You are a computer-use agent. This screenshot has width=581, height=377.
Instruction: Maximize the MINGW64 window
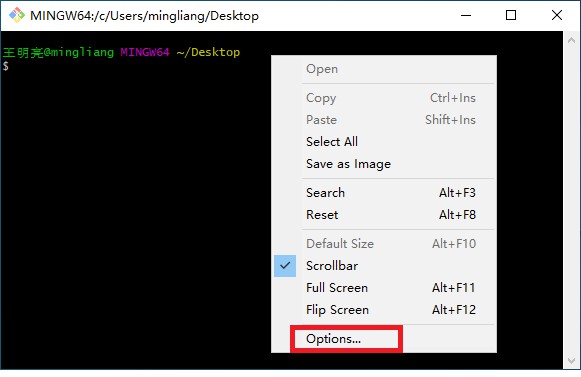click(x=511, y=15)
